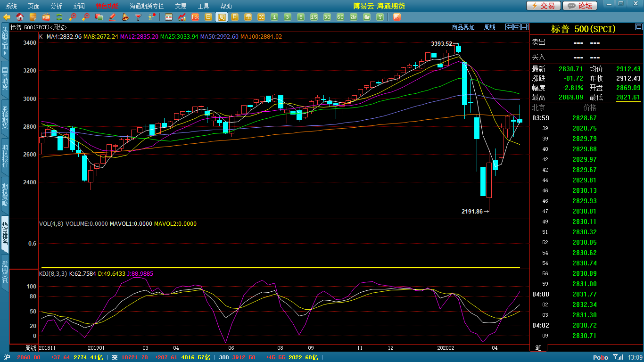Image resolution: width=644 pixels, height=362 pixels.
Task: Click the chart previous left-arrow icon
Action: pyautogui.click(x=509, y=27)
